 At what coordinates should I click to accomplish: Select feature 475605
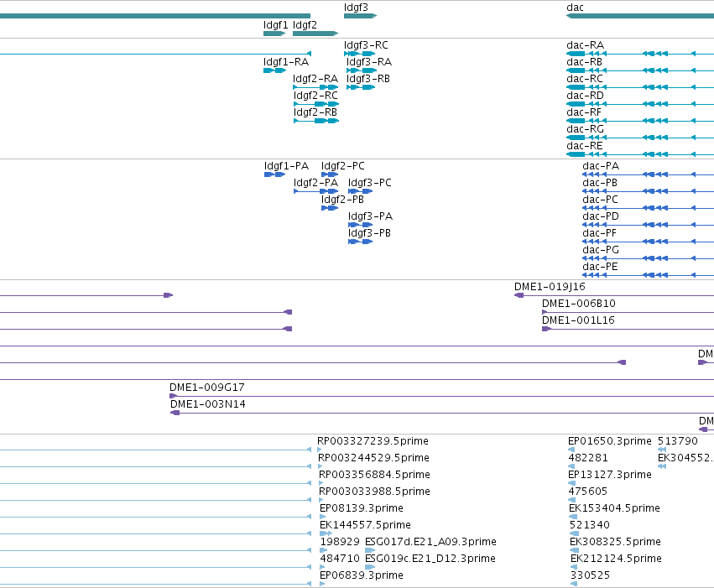pos(588,492)
